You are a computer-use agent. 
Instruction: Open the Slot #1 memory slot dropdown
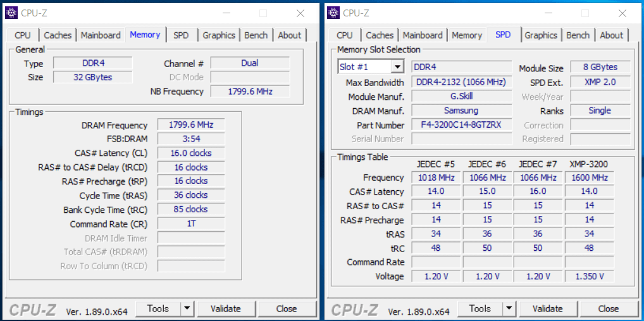[x=397, y=67]
